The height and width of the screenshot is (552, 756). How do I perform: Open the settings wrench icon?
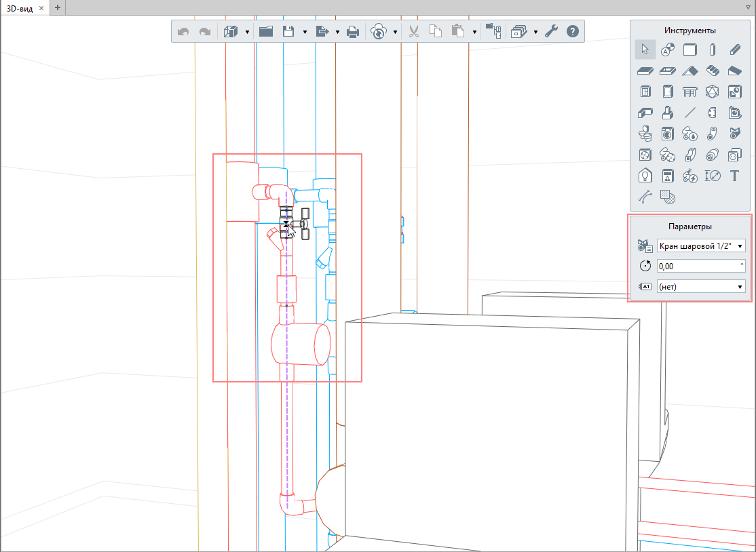tap(552, 31)
